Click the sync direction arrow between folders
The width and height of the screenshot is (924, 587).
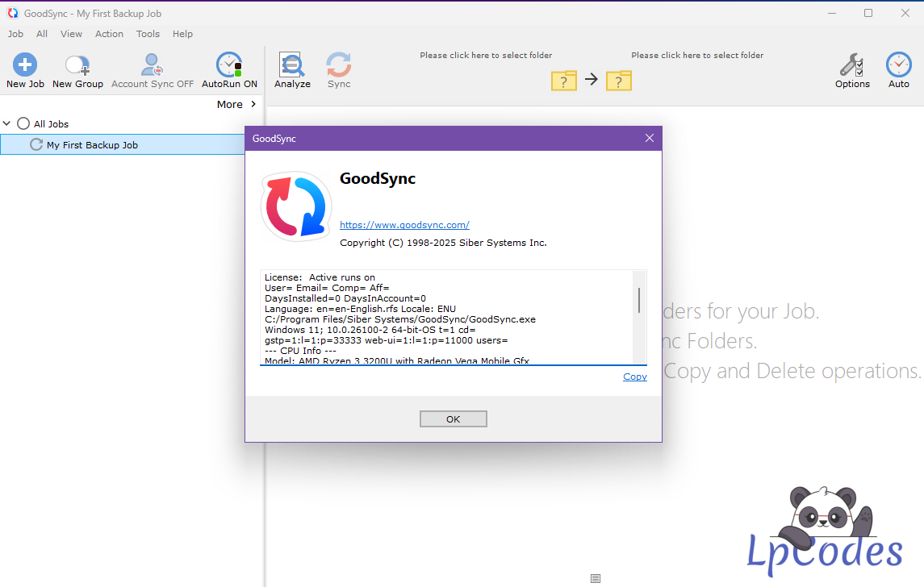click(591, 79)
